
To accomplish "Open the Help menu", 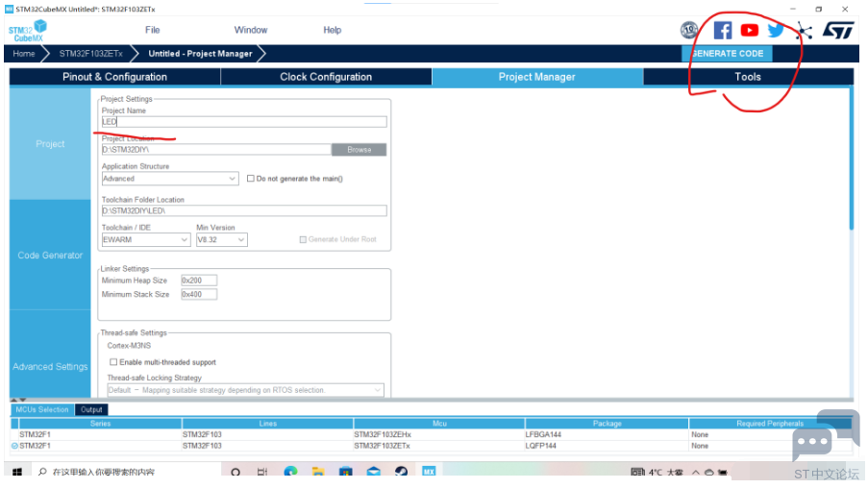I will (x=333, y=30).
